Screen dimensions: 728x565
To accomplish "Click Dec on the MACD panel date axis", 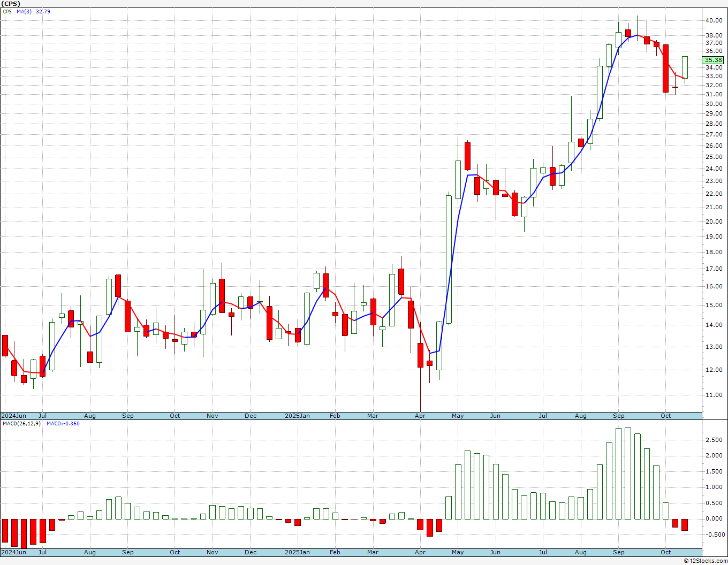I will point(251,552).
